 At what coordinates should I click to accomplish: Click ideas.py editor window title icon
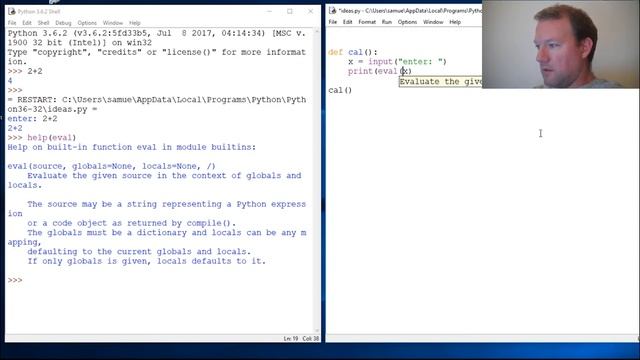[332, 11]
